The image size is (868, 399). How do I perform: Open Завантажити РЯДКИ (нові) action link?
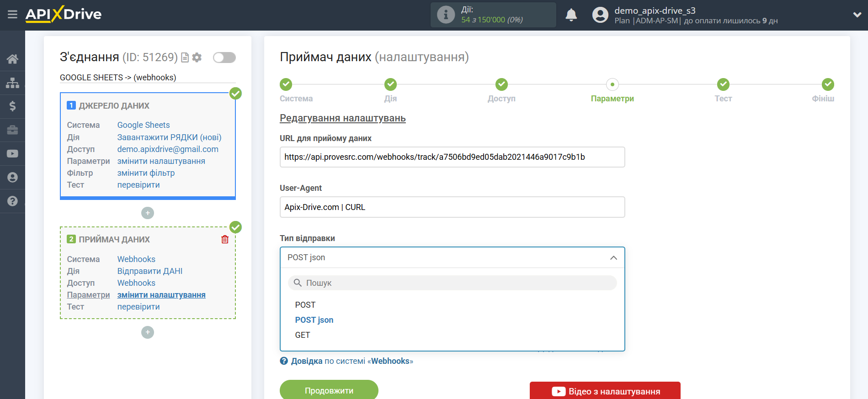169,137
